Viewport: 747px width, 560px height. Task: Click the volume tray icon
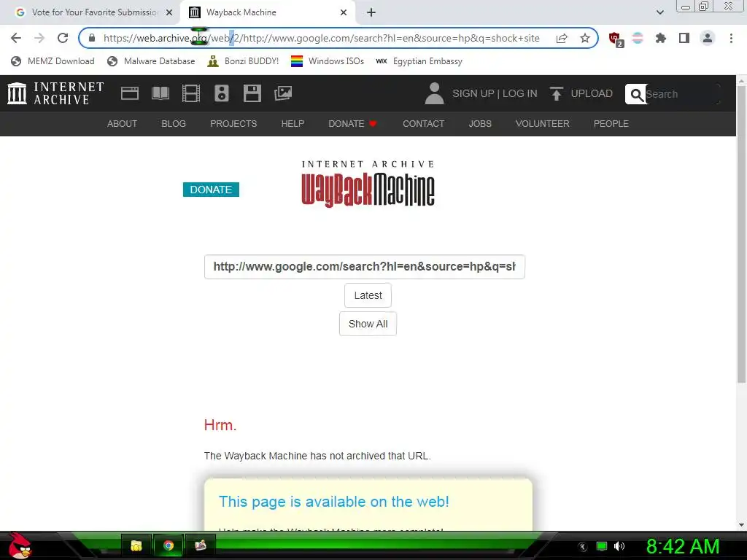(x=619, y=546)
